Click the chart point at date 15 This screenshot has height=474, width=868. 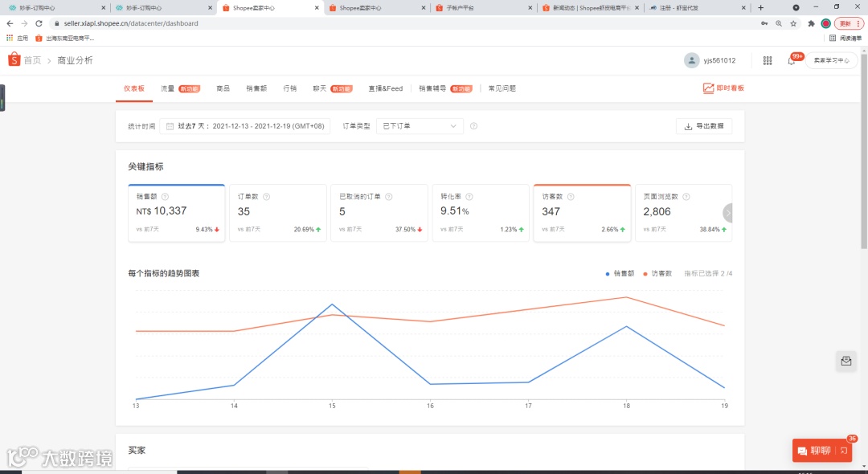(332, 304)
